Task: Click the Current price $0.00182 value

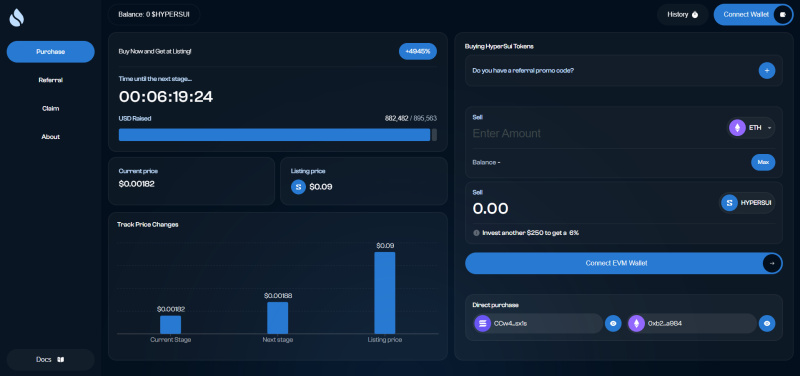Action: pyautogui.click(x=136, y=184)
